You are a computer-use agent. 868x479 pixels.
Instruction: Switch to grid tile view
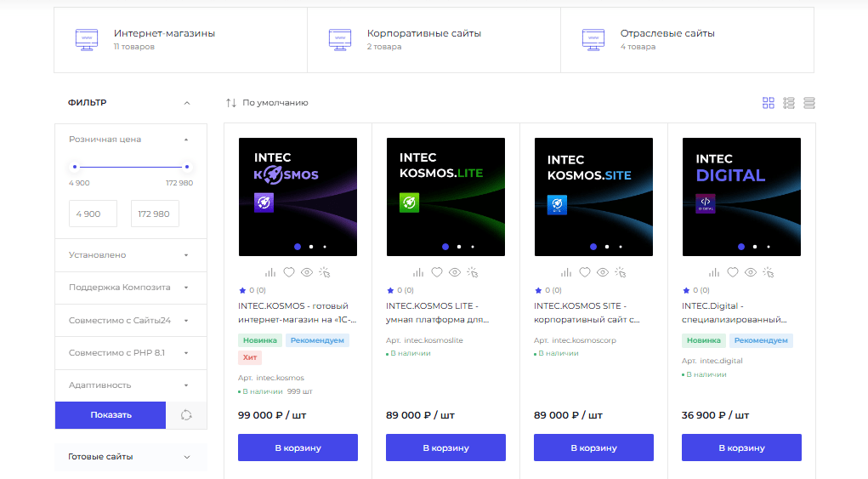[769, 103]
